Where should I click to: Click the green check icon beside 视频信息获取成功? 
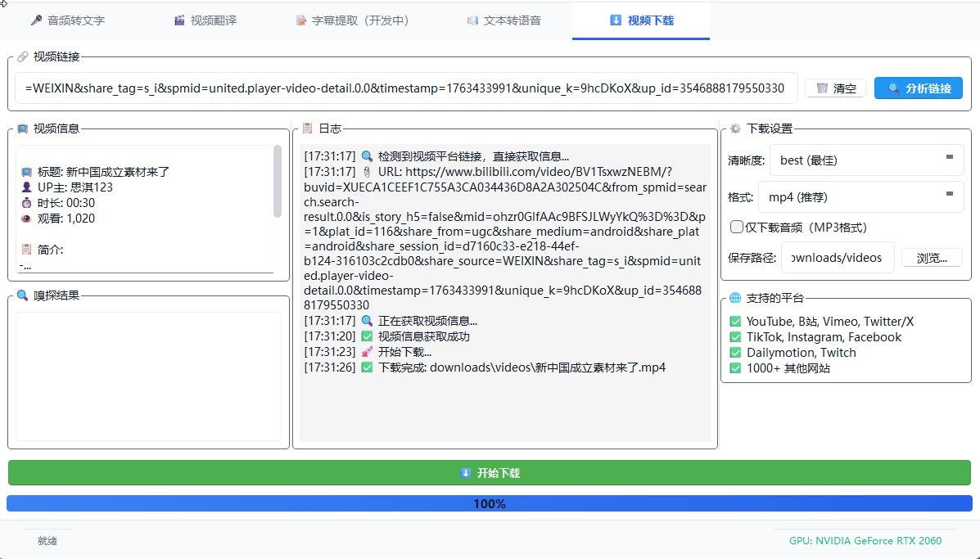[x=367, y=336]
